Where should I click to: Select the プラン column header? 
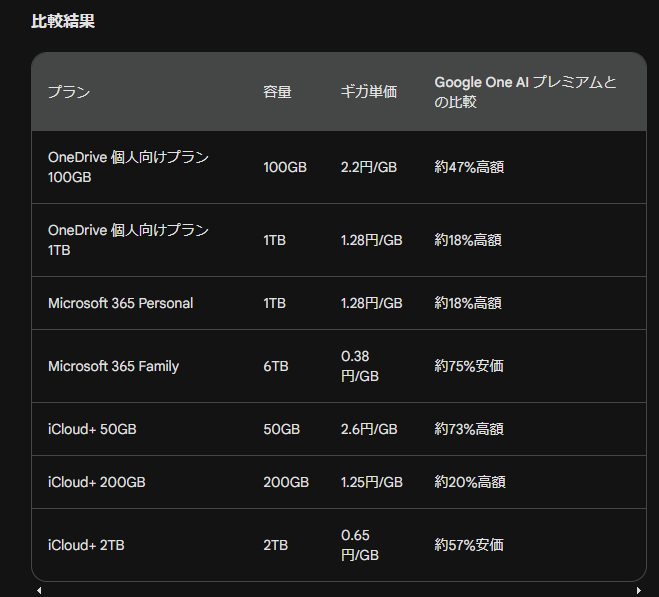click(69, 92)
